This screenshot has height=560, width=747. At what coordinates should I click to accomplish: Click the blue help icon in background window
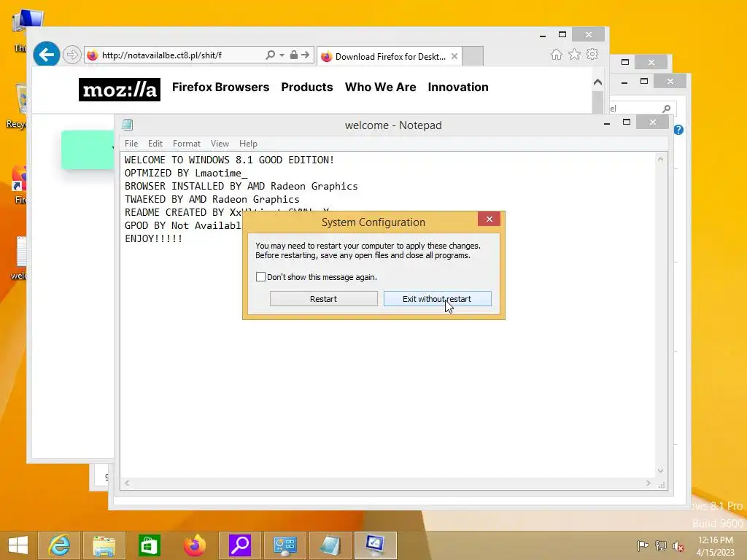click(679, 130)
